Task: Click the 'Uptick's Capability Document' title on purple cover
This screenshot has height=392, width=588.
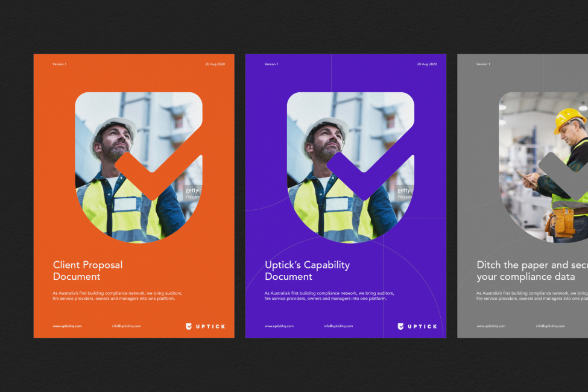Action: 307,270
